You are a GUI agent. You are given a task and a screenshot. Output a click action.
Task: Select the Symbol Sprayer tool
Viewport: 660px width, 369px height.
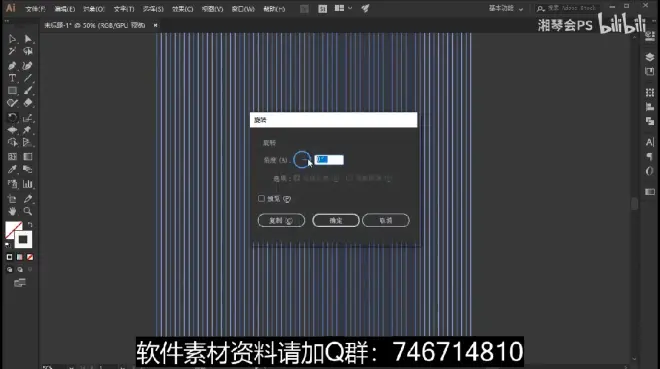pos(12,184)
